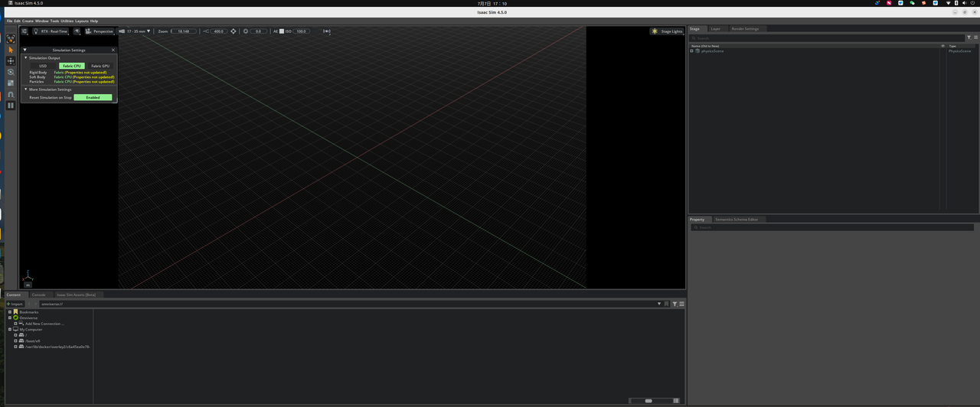Toggle the snap magnet icon
Screen dimensions: 980x407
point(11,94)
